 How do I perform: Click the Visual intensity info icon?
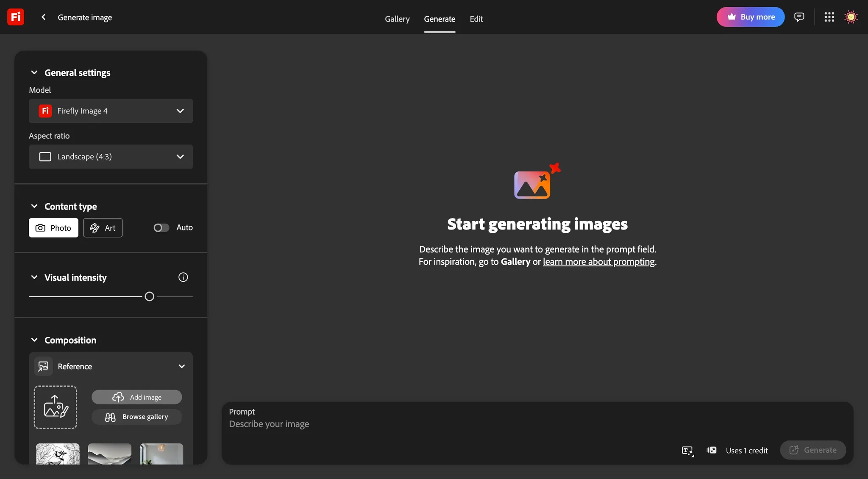click(x=183, y=277)
